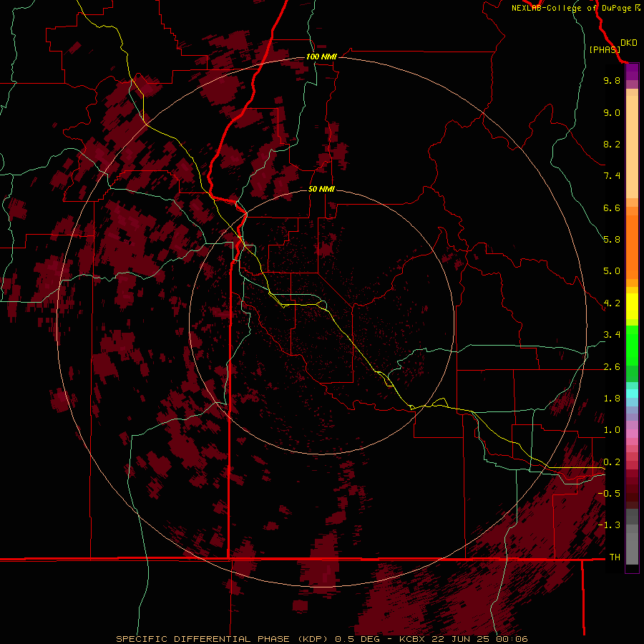
Task: Click the [PHAS] legend label
Action: click(605, 49)
